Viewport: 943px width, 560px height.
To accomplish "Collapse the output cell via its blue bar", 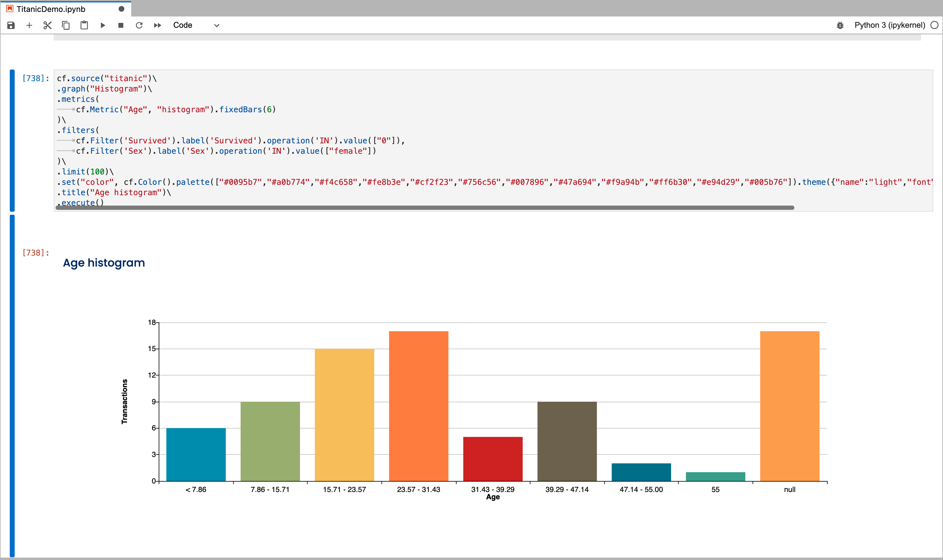I will (x=12, y=385).
